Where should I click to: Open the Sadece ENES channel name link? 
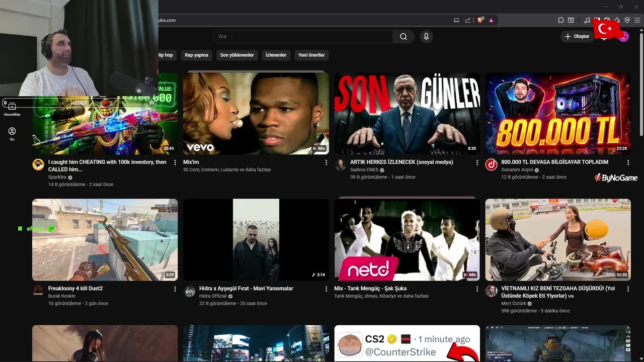[364, 170]
